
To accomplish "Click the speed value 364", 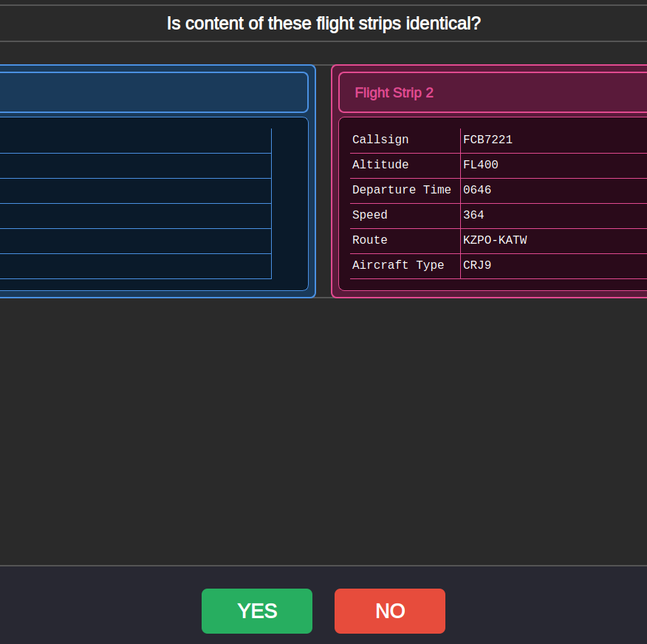I will 473,215.
